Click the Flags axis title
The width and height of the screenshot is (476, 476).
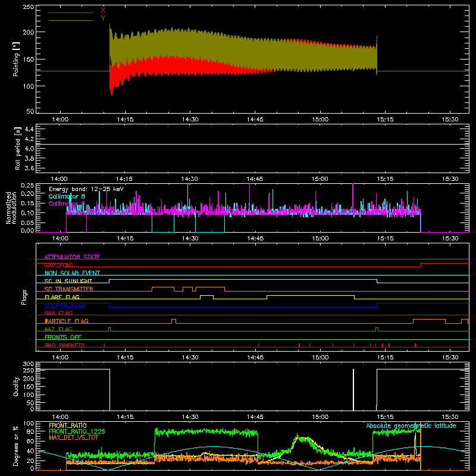[x=24, y=297]
